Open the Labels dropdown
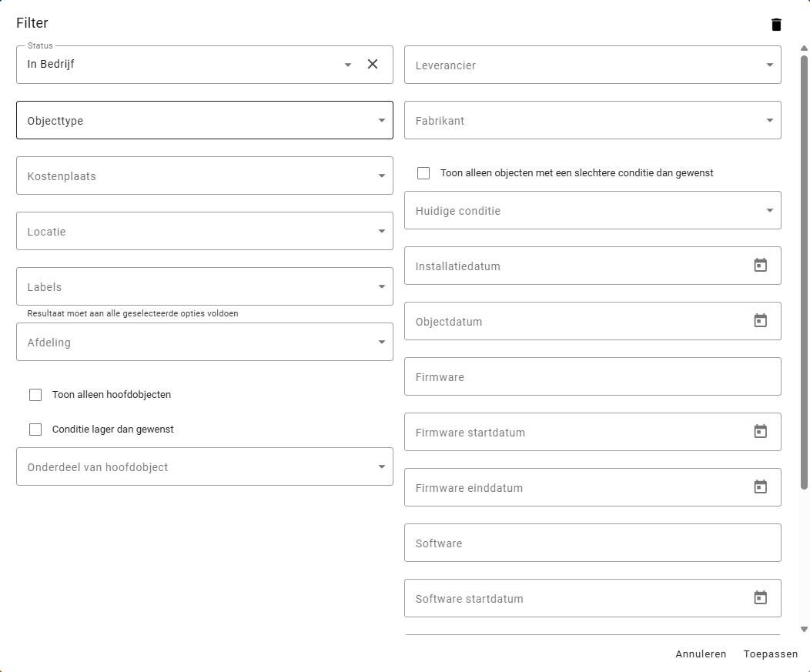 coord(381,287)
